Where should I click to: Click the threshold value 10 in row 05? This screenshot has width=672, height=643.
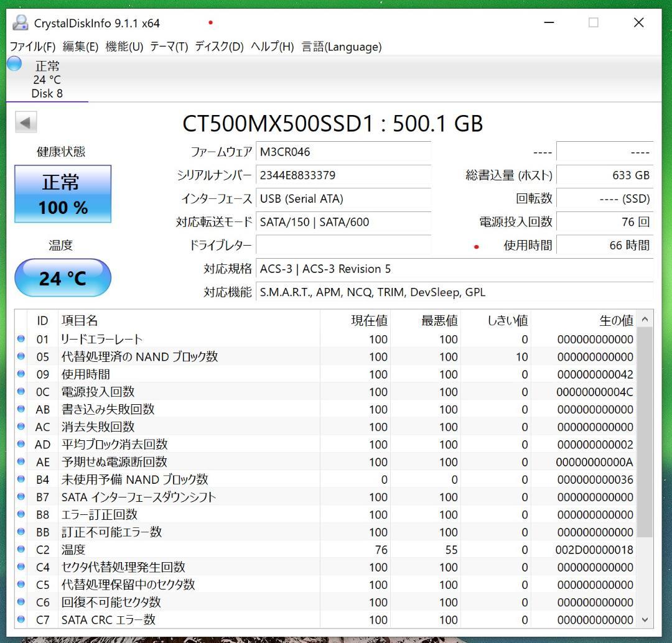pyautogui.click(x=522, y=357)
